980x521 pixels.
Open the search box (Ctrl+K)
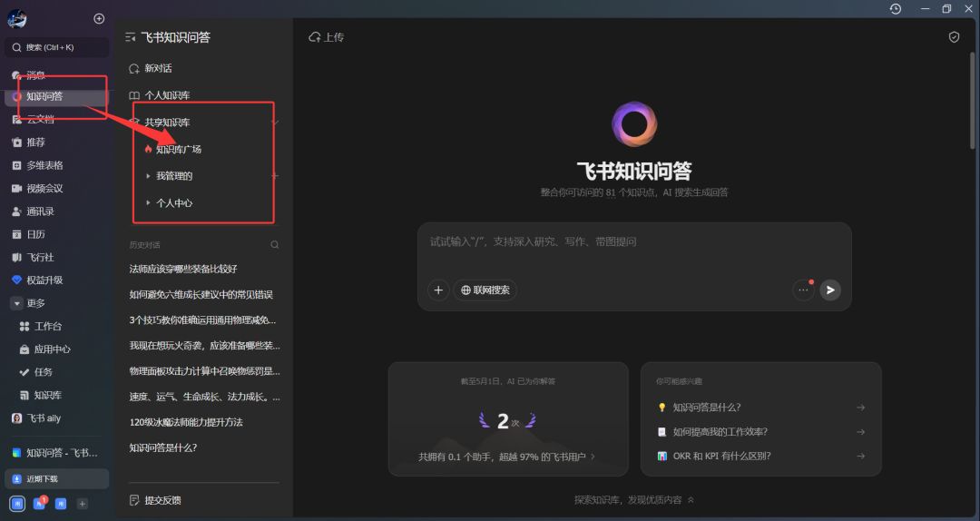coord(57,47)
